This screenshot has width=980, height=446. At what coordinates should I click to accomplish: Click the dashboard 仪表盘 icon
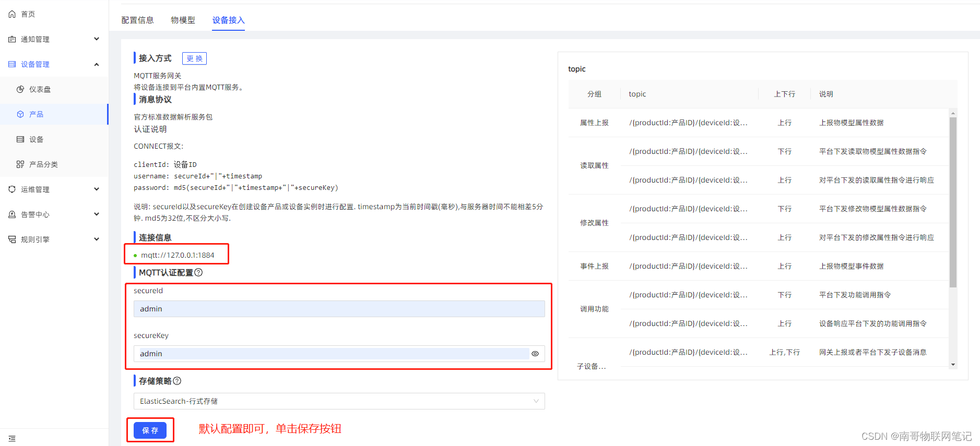(x=20, y=89)
